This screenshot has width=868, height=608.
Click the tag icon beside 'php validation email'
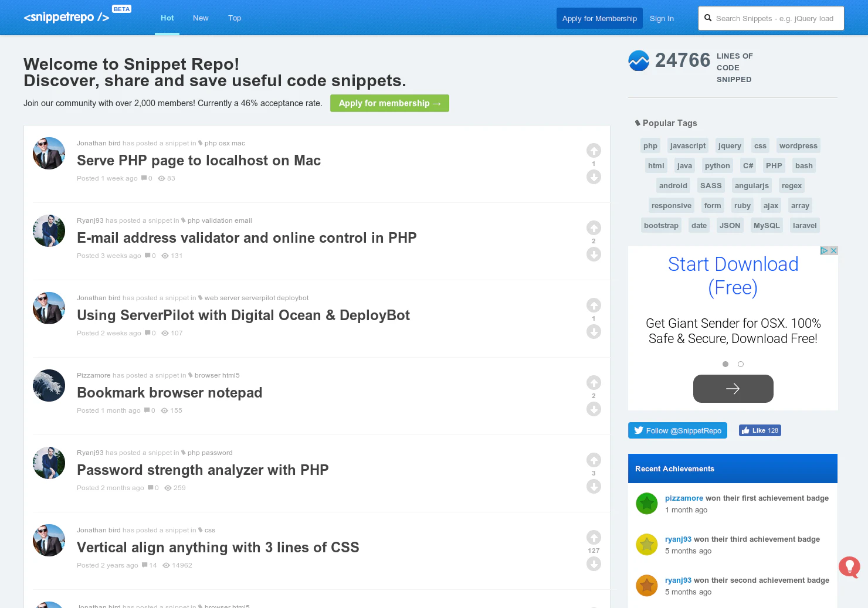click(184, 220)
